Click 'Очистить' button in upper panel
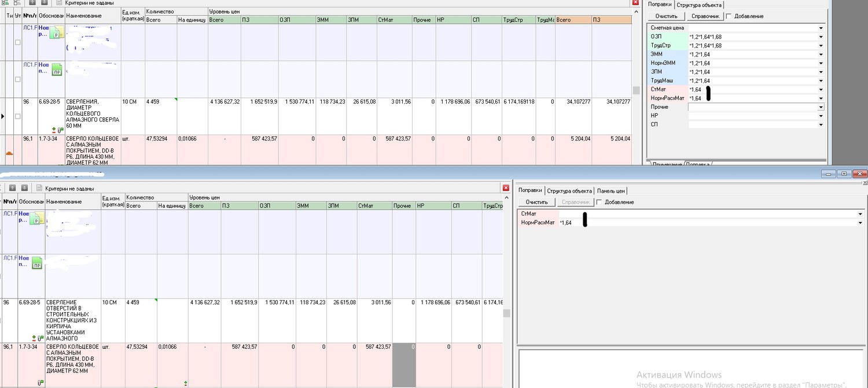Image resolution: width=868 pixels, height=388 pixels. 666,16
